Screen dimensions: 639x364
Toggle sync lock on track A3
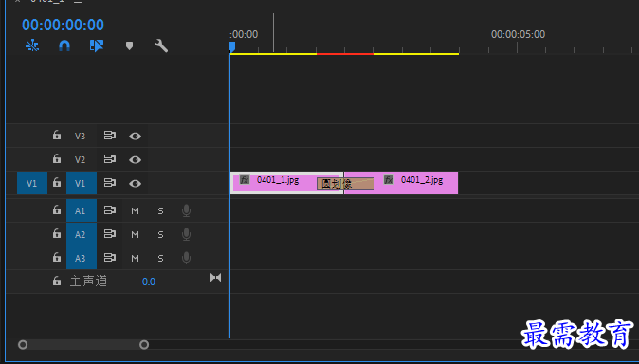click(x=110, y=258)
